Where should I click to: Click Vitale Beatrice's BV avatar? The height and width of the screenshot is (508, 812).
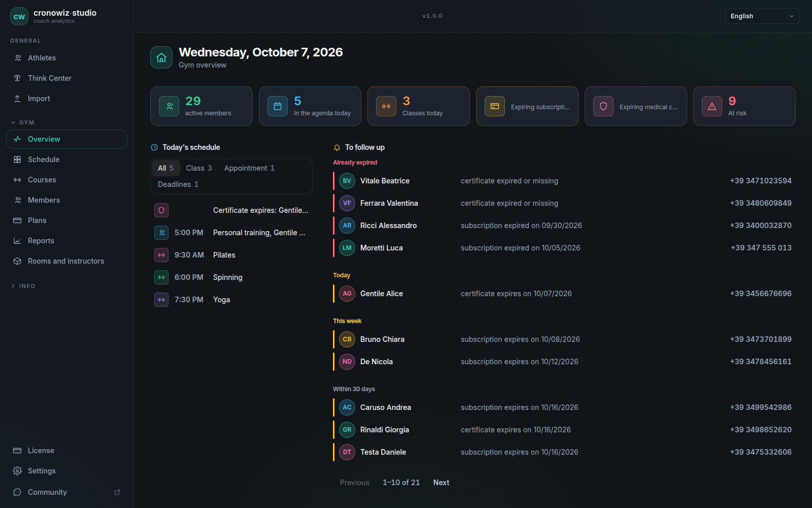[347, 181]
